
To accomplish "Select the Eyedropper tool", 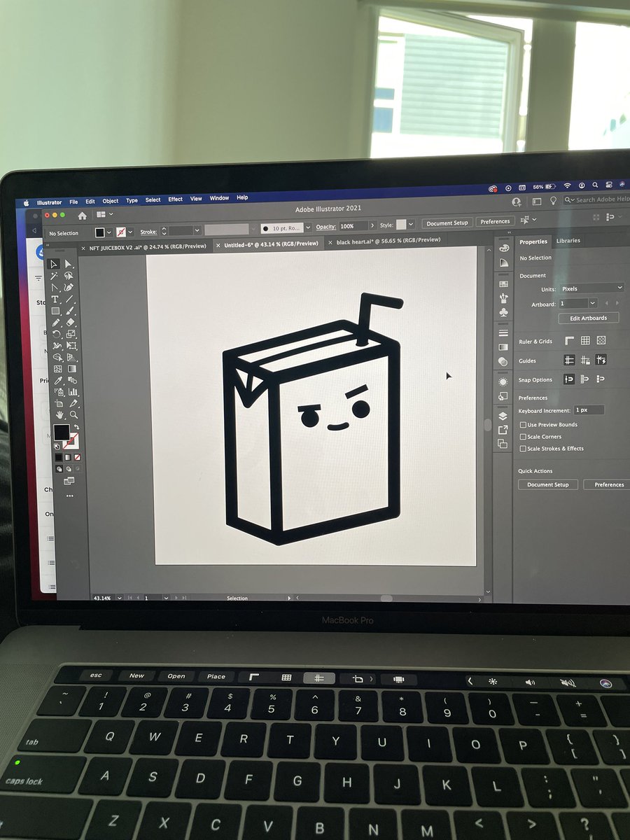I will click(x=57, y=381).
